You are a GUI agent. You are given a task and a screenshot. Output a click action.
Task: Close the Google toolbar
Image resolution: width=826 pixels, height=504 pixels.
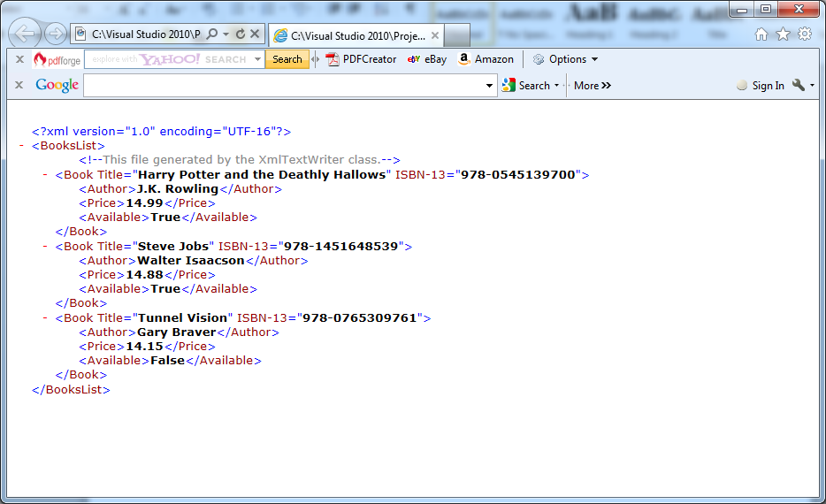point(19,85)
